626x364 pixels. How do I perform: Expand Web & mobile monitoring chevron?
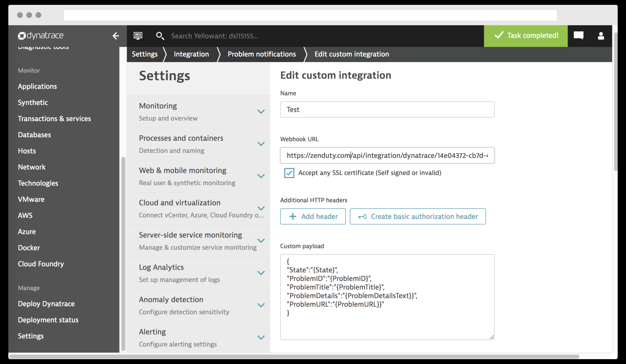pos(261,176)
